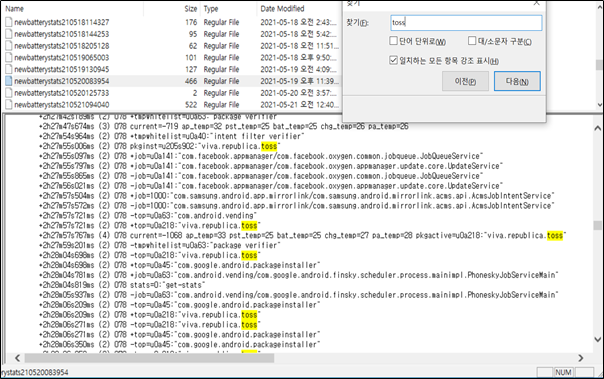Select file name newbatterystats210520125733

pyautogui.click(x=62, y=93)
